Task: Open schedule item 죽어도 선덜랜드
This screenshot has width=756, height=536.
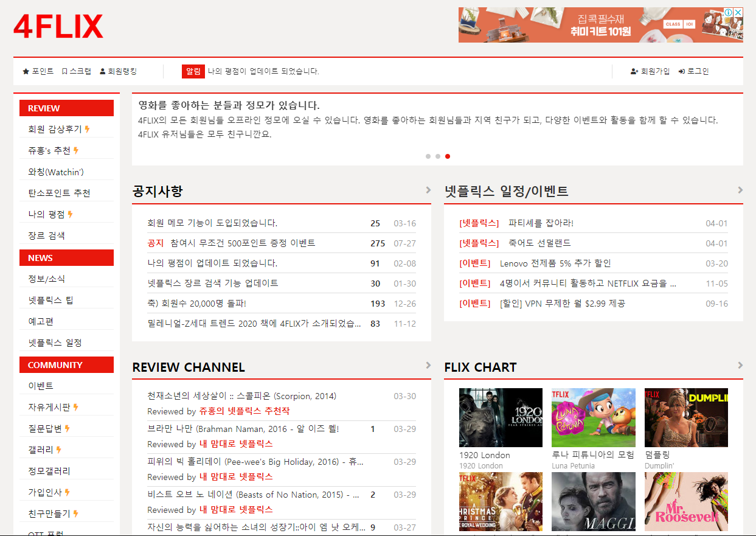Action: tap(539, 243)
